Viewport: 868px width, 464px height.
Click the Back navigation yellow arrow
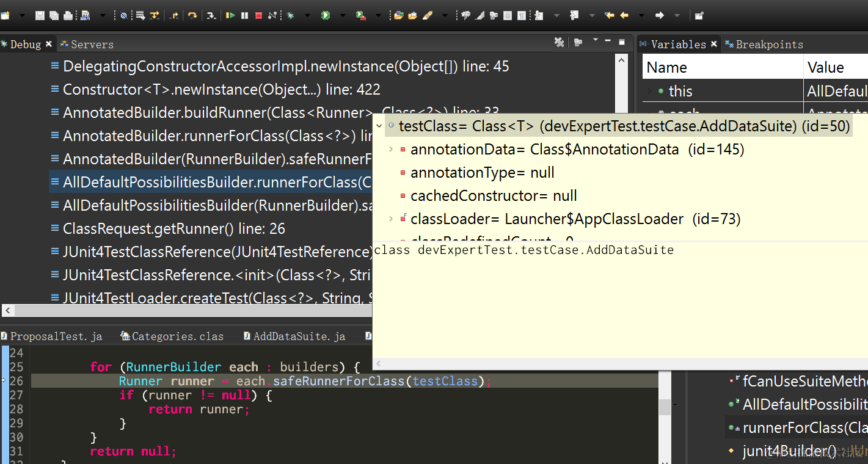624,15
